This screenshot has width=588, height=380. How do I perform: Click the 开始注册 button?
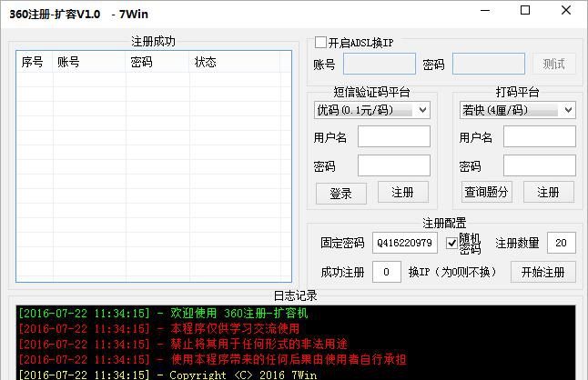click(543, 272)
